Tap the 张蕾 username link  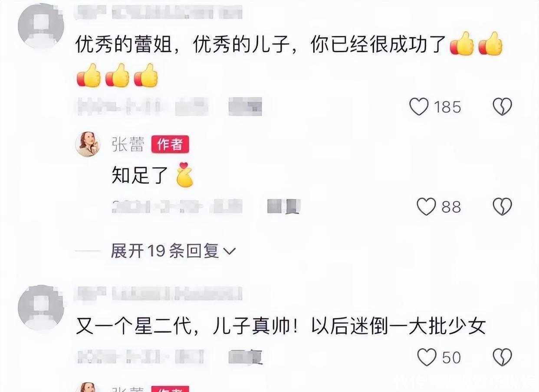(x=128, y=145)
